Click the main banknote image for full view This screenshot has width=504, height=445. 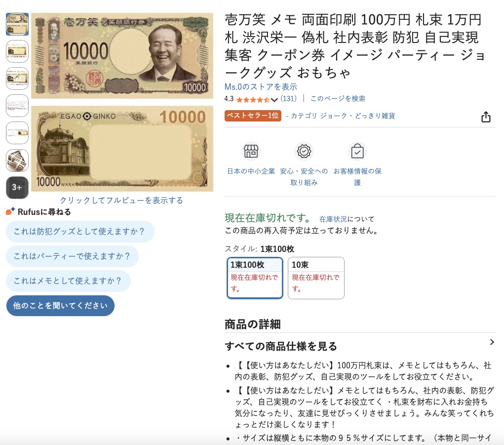click(122, 102)
